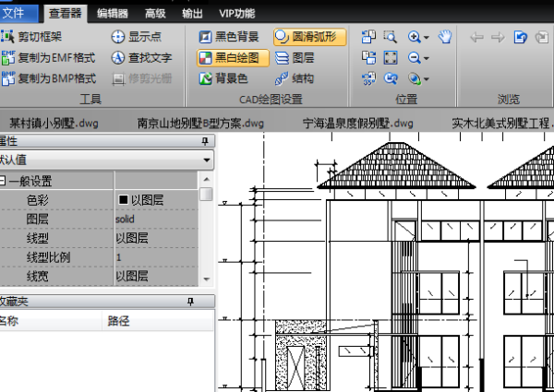Collapse the 一般设置 section
554x392 pixels.
click(3, 181)
